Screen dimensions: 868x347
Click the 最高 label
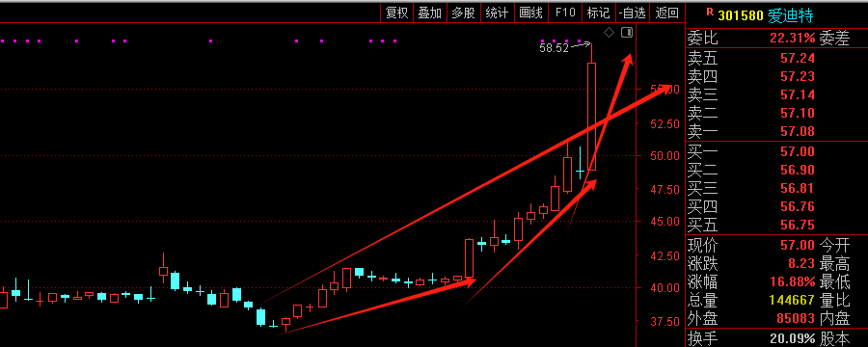(x=834, y=263)
